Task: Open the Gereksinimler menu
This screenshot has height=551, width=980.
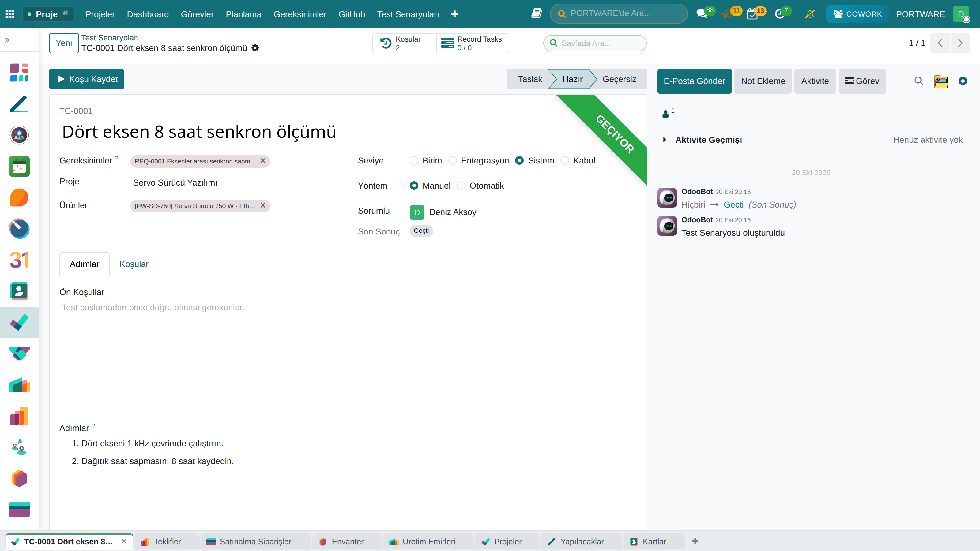Action: pyautogui.click(x=300, y=14)
